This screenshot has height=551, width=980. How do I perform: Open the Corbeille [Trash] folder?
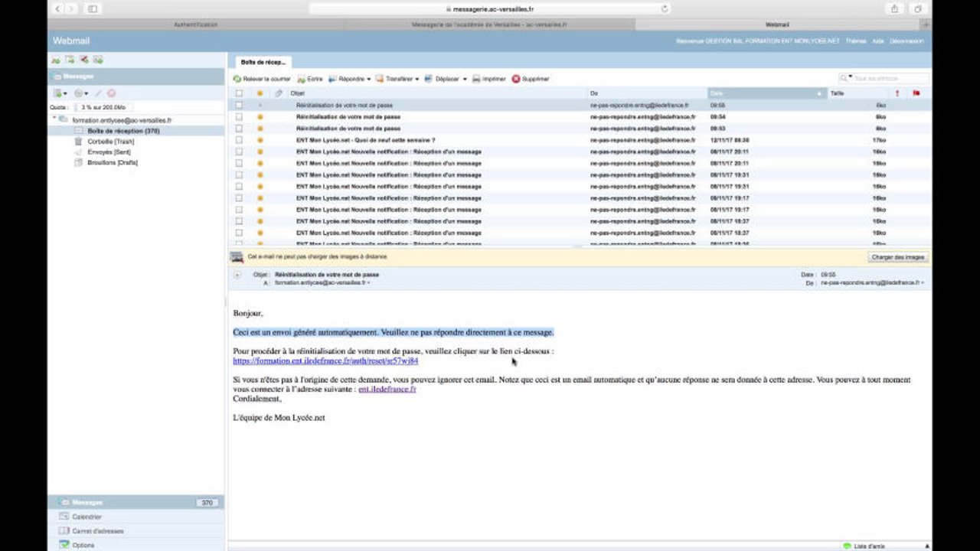point(110,142)
